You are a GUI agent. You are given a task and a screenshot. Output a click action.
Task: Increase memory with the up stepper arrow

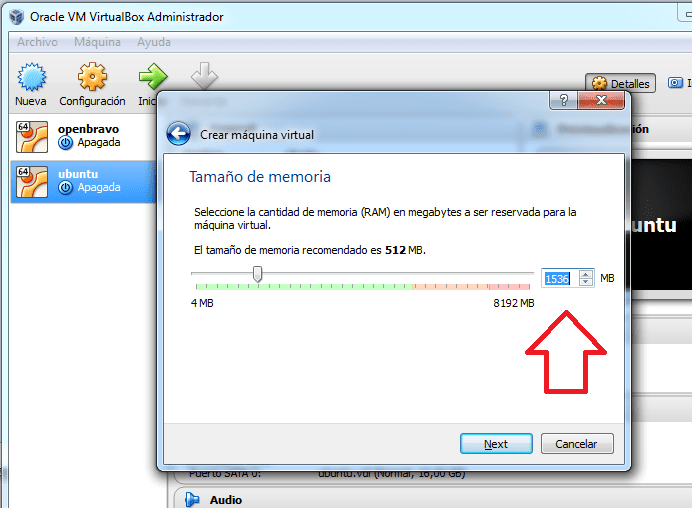coord(586,274)
